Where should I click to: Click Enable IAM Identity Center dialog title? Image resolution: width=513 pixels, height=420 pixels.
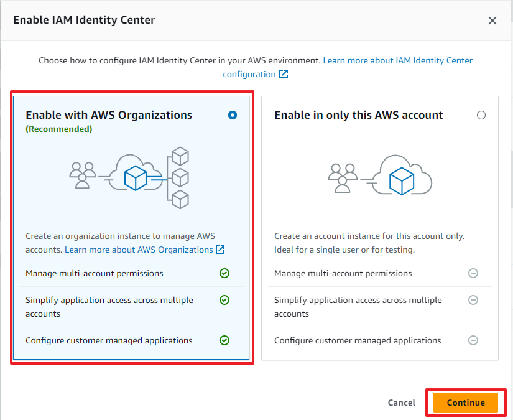pyautogui.click(x=84, y=20)
